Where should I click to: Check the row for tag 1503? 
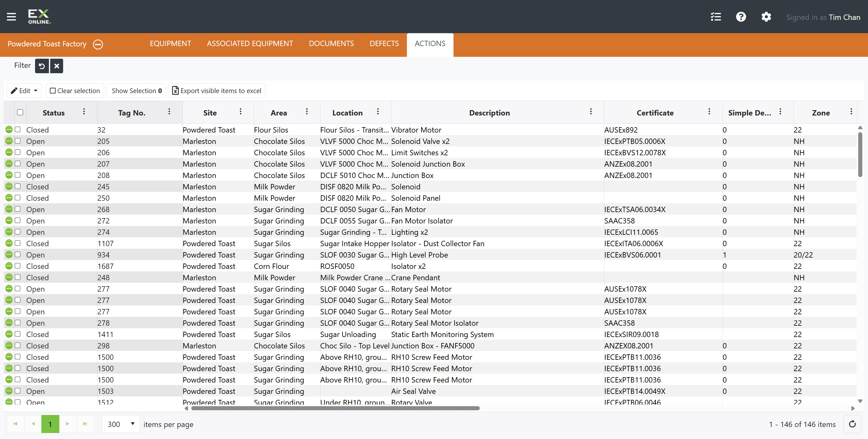tap(18, 390)
